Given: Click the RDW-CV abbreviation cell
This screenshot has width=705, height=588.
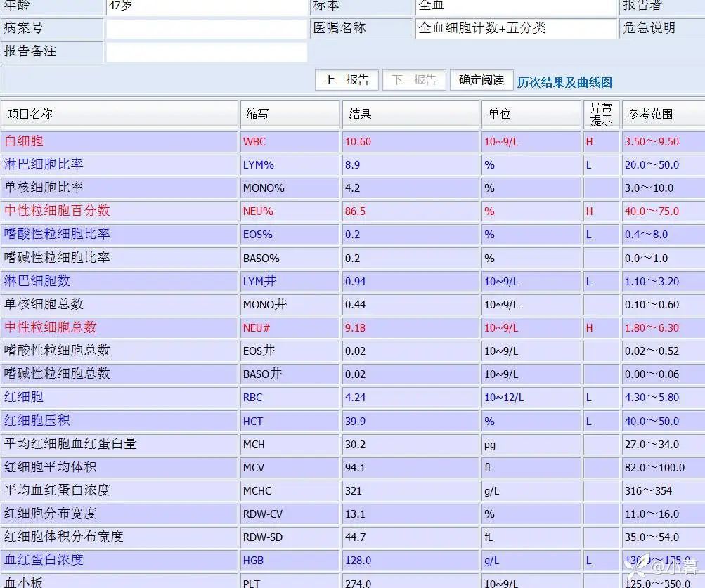Looking at the screenshot, I should [x=290, y=514].
